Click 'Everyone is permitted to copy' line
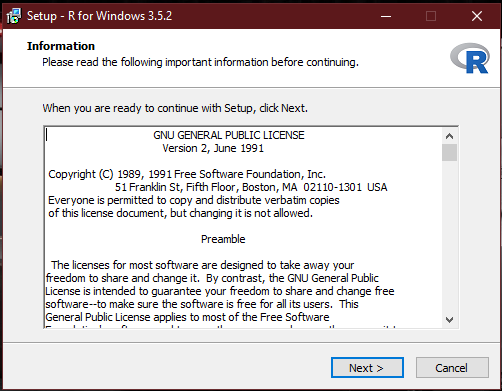502x391 pixels. point(194,200)
